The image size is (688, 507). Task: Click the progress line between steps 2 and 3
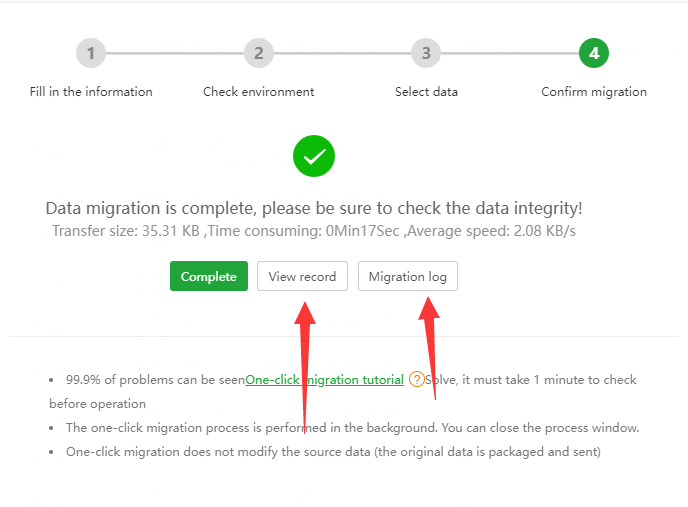point(342,53)
